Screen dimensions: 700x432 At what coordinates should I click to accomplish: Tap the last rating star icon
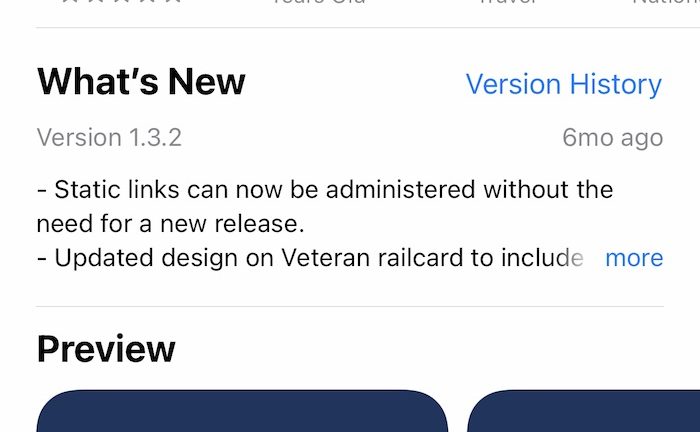pyautogui.click(x=173, y=1)
